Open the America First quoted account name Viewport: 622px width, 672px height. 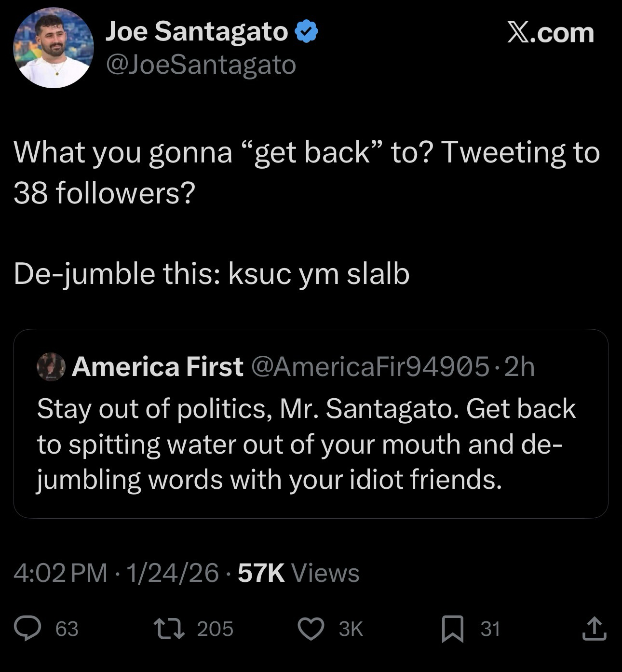click(x=157, y=367)
